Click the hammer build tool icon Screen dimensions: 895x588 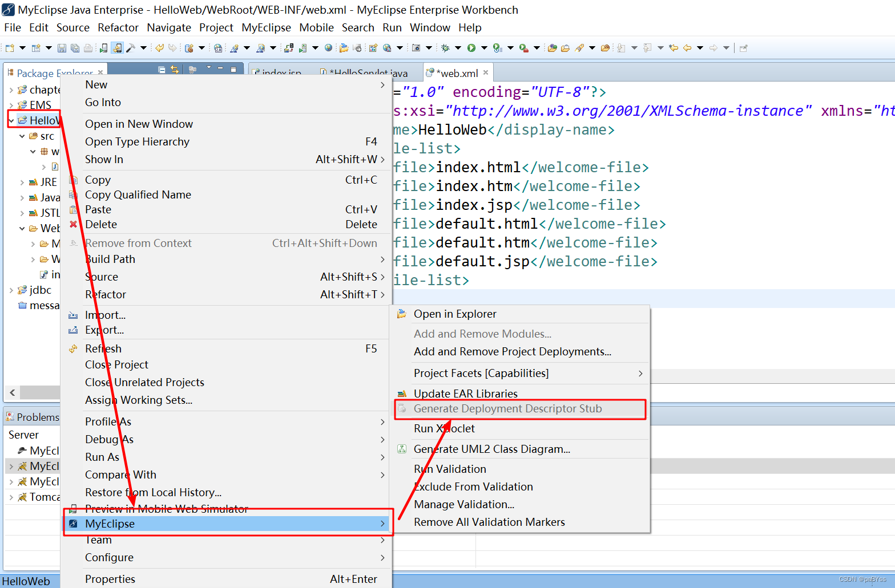coord(131,48)
